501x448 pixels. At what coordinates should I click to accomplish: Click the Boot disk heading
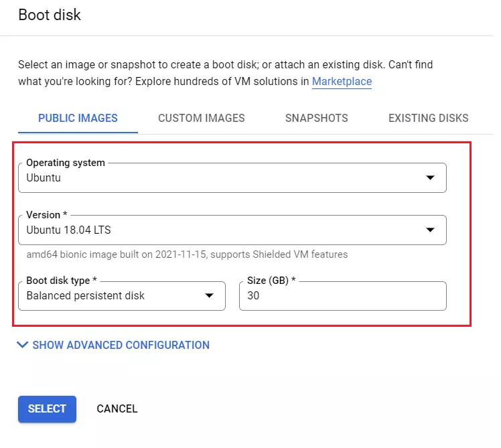click(50, 15)
